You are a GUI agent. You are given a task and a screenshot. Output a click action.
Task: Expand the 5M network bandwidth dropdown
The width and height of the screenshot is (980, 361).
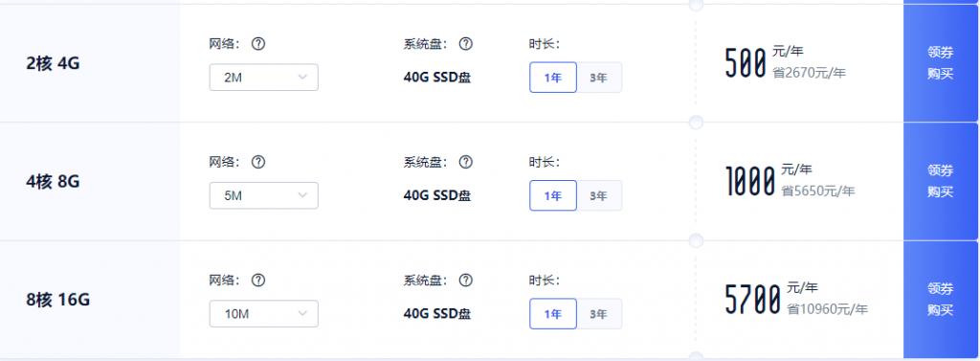point(264,196)
